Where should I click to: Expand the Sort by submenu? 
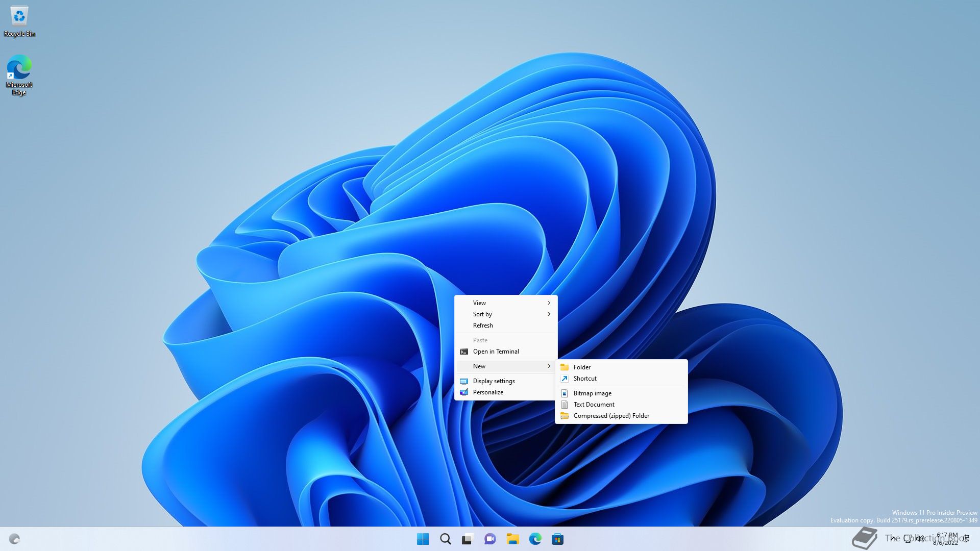506,314
